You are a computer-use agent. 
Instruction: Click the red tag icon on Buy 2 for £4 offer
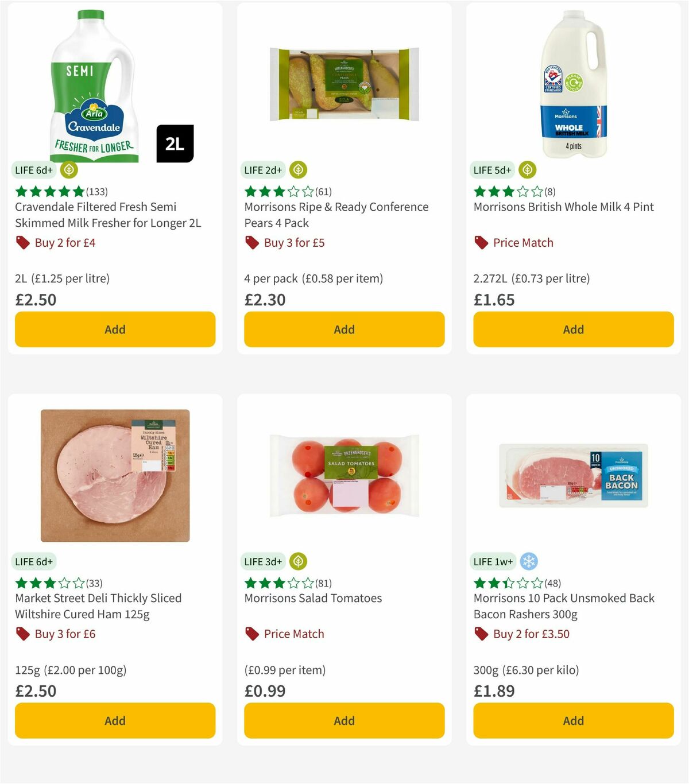click(x=22, y=243)
